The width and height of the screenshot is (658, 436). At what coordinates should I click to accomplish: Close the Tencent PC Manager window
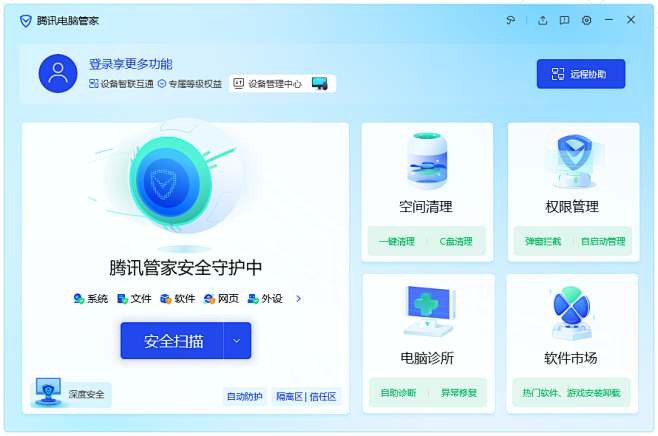point(631,20)
